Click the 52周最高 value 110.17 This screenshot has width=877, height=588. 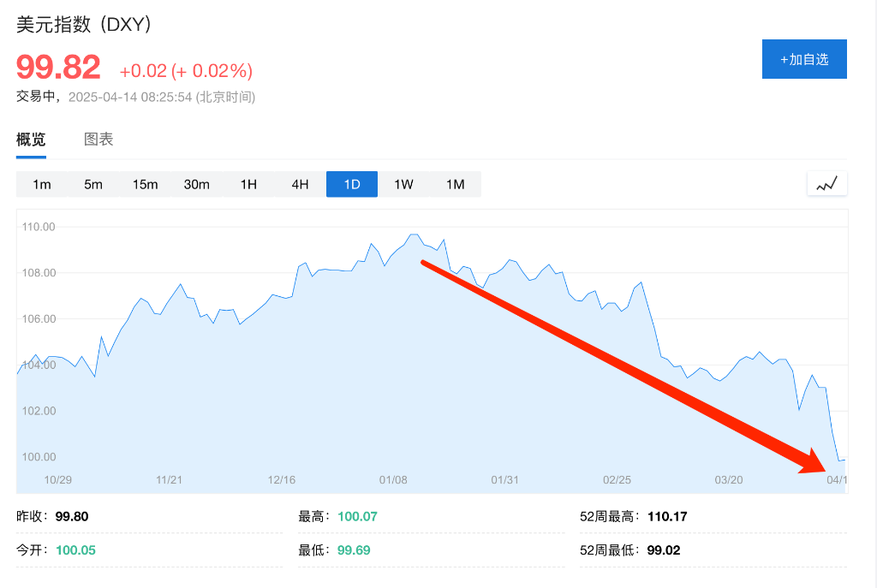(x=667, y=516)
